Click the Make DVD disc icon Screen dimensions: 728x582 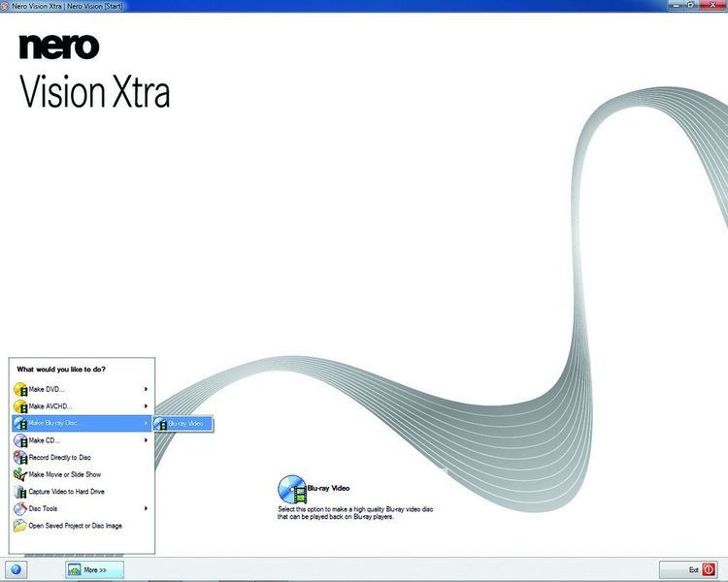[20, 389]
